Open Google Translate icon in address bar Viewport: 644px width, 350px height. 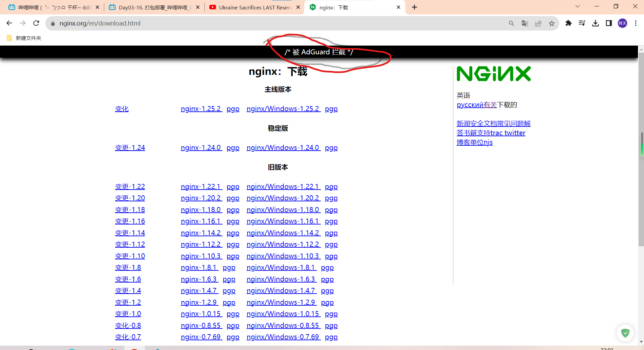tap(524, 23)
